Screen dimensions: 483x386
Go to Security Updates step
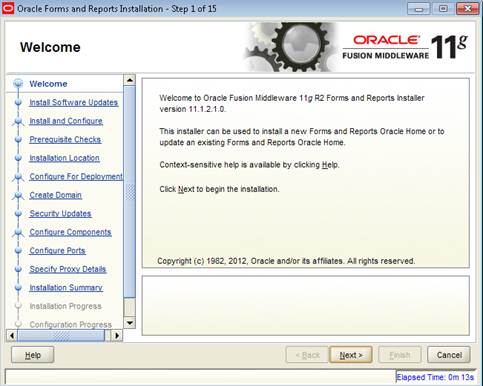60,213
